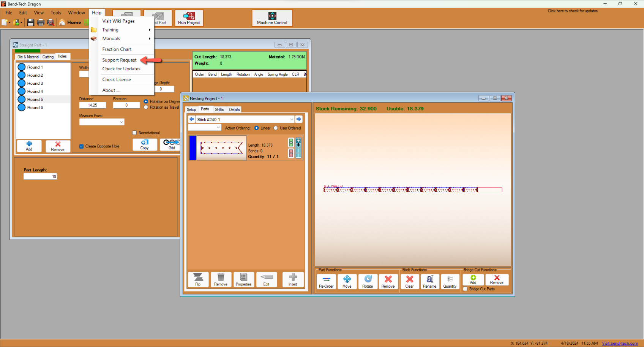
Task: Click green plus to increase part quantity
Action: click(x=291, y=143)
